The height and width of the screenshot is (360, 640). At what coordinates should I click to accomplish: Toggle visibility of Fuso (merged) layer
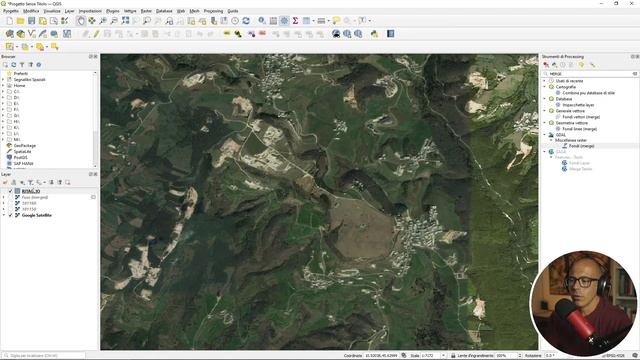(x=11, y=197)
